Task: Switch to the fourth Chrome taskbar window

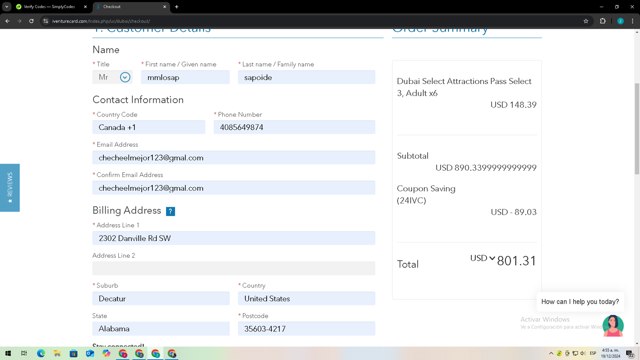Action: pos(172,353)
